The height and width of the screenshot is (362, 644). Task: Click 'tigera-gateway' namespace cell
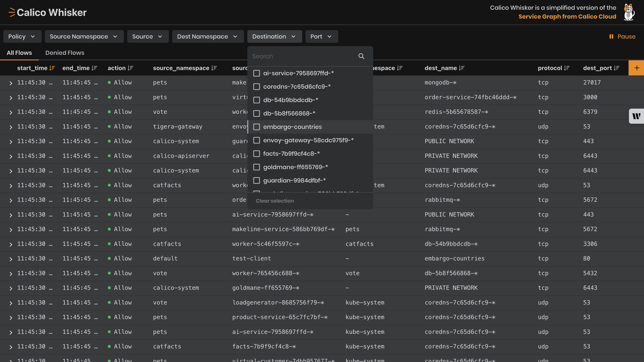click(177, 126)
